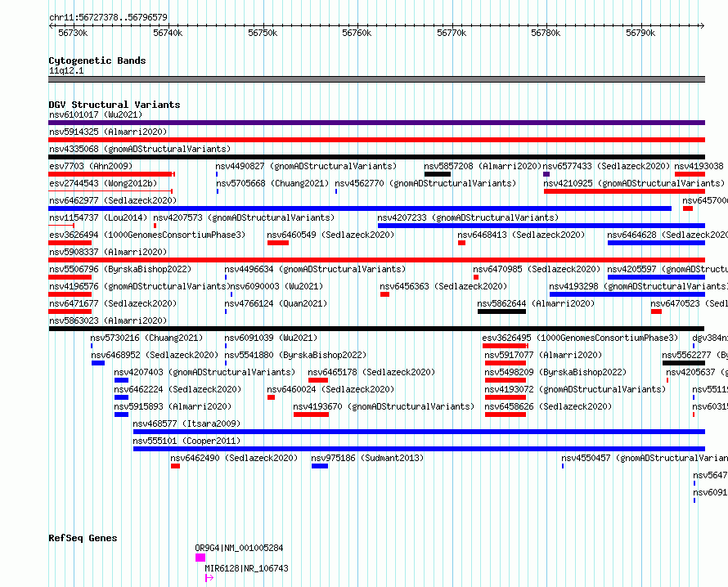Open esv2744543 (Wong2012b) variant
Screen dimensions: 728x587
coord(103,183)
